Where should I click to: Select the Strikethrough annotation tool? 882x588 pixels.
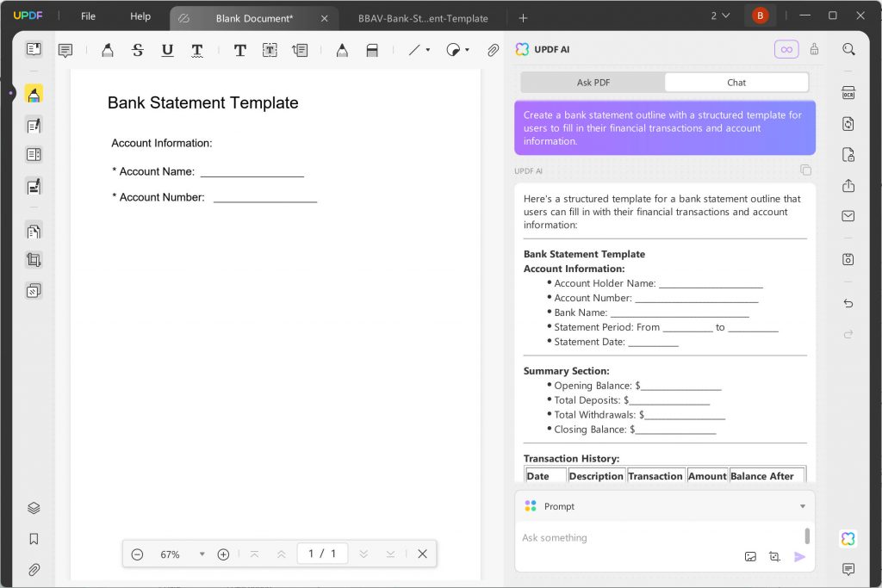coord(137,50)
